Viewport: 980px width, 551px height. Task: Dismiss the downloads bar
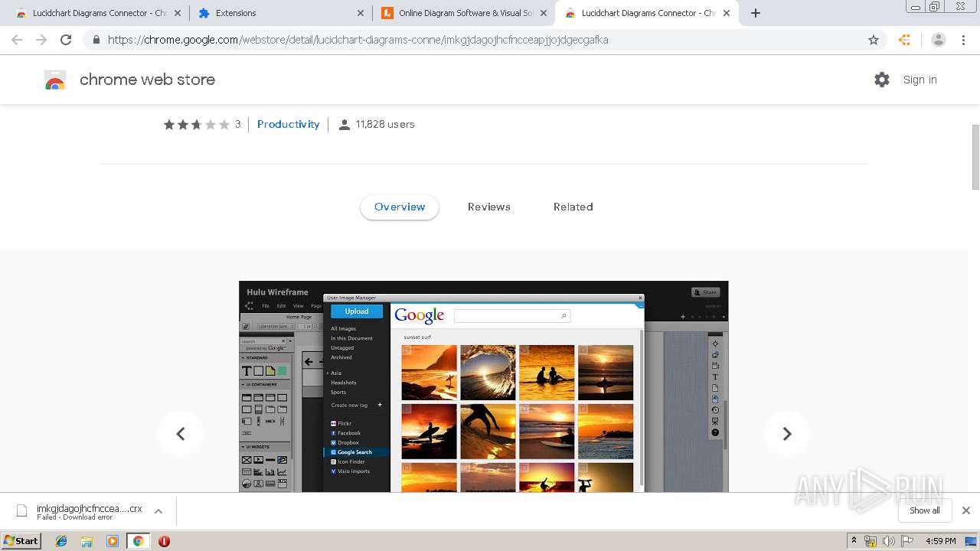tap(966, 510)
